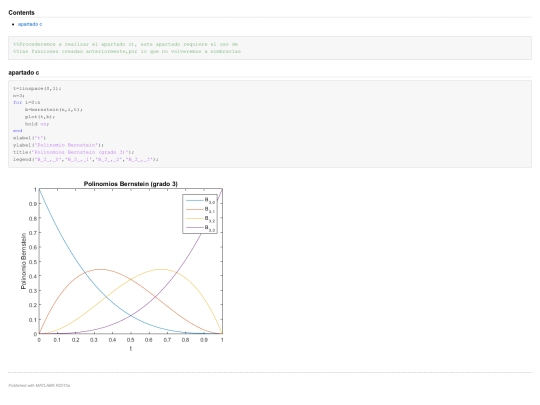Screen dimensions: 540x405
Task: Click the b=bernstein(n,i,t) code line
Action: click(53, 110)
